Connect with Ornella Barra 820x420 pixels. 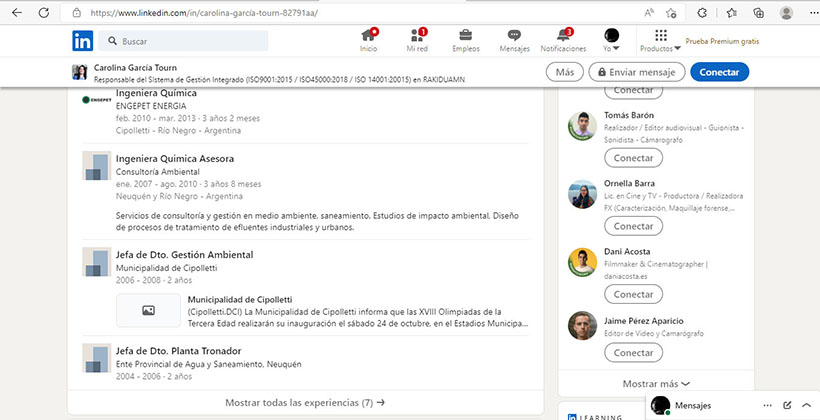pos(633,226)
